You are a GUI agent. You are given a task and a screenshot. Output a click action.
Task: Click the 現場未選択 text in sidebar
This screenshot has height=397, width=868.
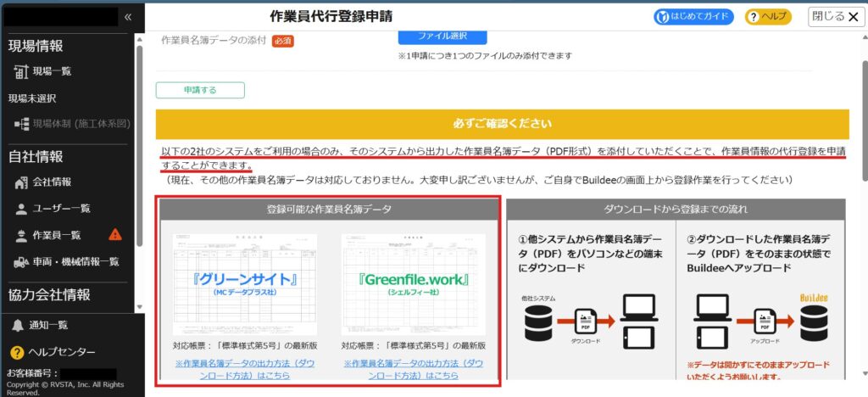[x=32, y=98]
